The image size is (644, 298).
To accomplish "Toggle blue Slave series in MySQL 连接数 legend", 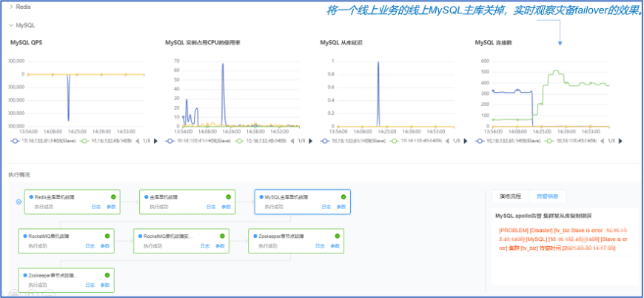I will pyautogui.click(x=509, y=141).
